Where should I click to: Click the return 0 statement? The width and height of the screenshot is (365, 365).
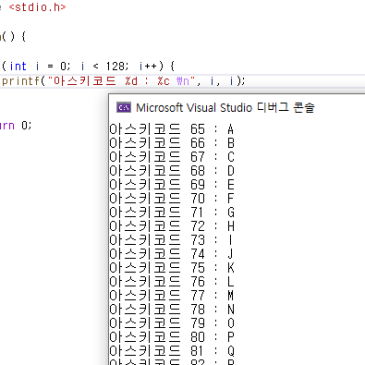tap(16, 126)
